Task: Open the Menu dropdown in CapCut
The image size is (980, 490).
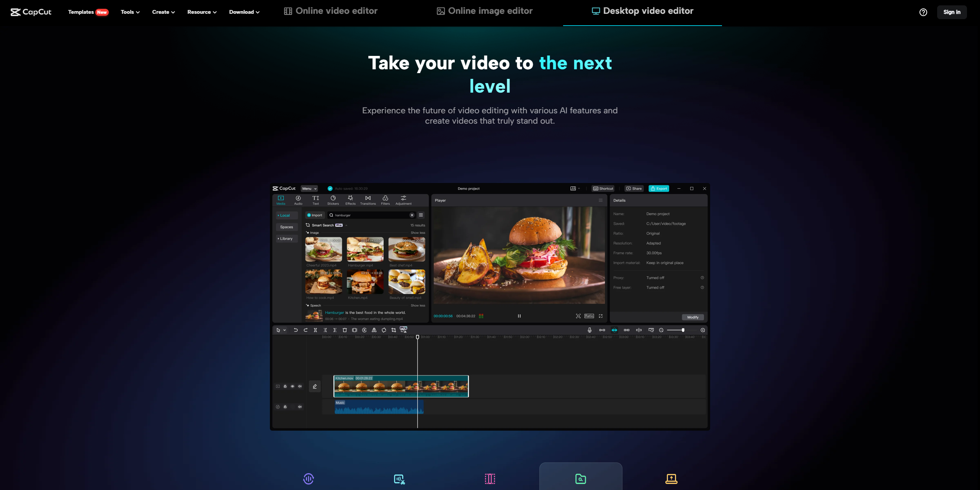Action: pyautogui.click(x=309, y=188)
